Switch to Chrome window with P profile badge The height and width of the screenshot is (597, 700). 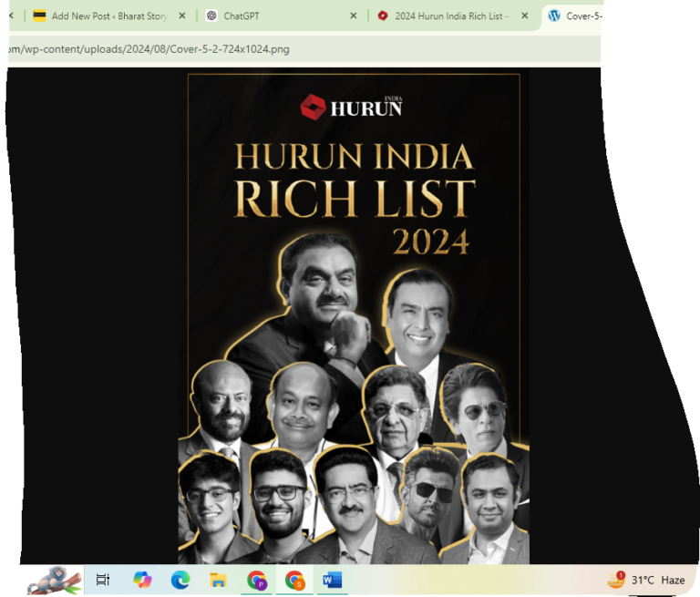click(x=257, y=580)
